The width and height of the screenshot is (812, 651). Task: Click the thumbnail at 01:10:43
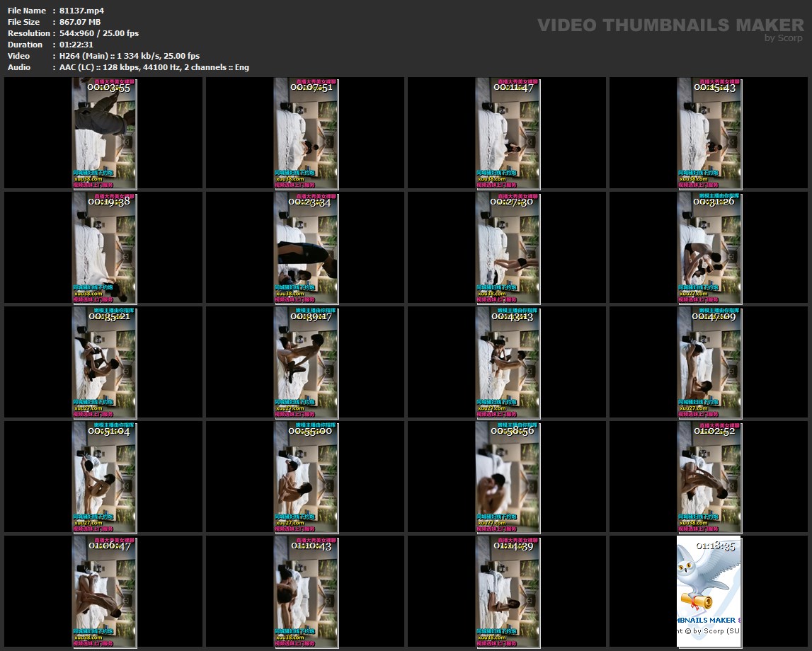tap(306, 592)
